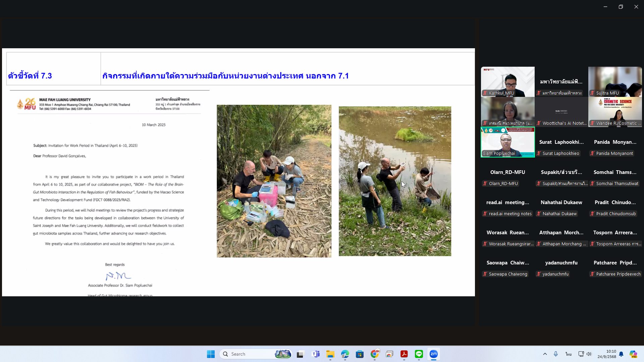
Task: Open File Explorer from taskbar
Action: [x=330, y=354]
